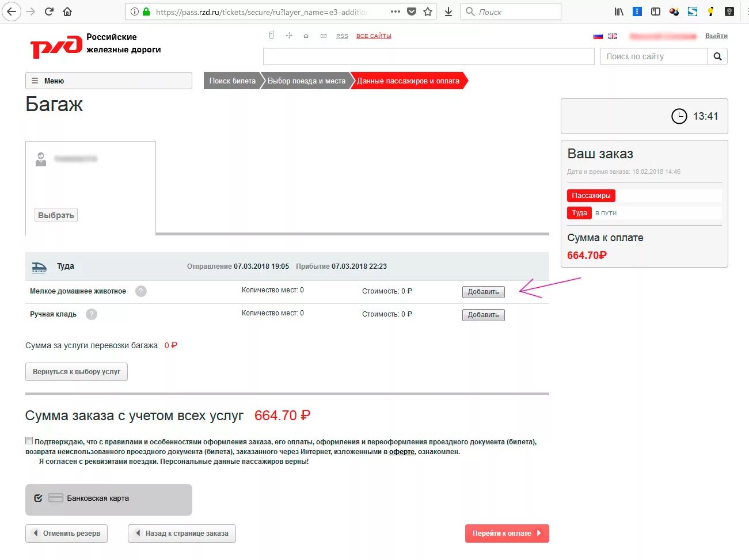Switch site language to Russian flag
This screenshot has height=560, width=749.
pyautogui.click(x=598, y=36)
